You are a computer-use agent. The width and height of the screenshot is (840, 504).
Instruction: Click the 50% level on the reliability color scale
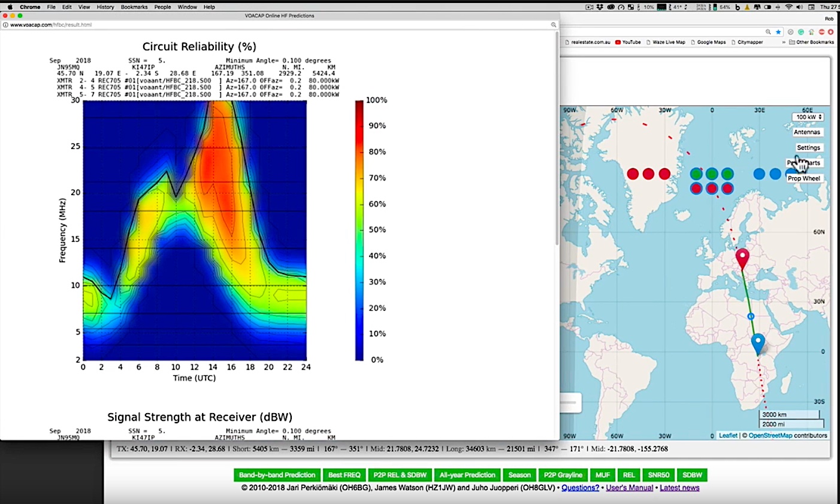359,229
